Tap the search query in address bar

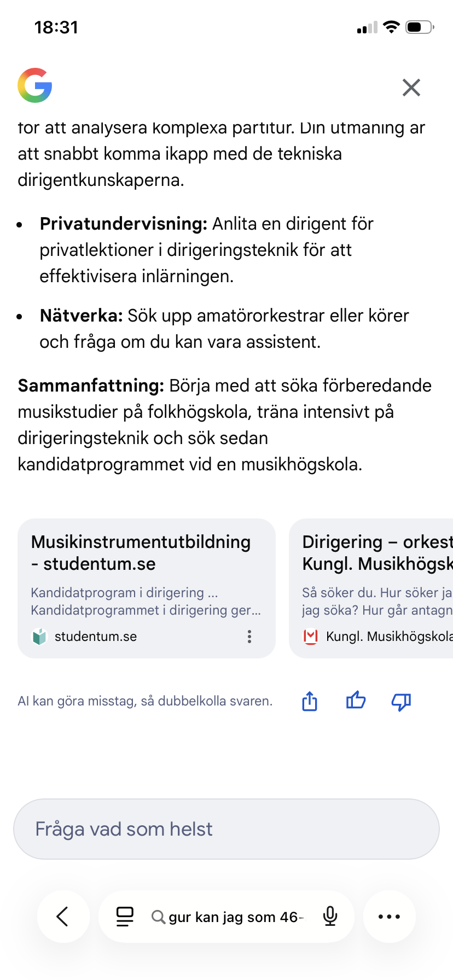point(235,917)
